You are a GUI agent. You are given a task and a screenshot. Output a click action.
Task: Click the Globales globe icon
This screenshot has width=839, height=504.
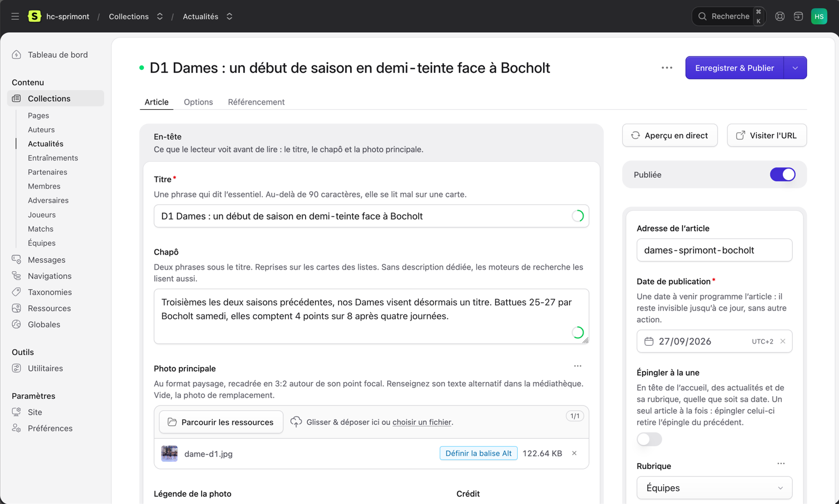click(16, 324)
